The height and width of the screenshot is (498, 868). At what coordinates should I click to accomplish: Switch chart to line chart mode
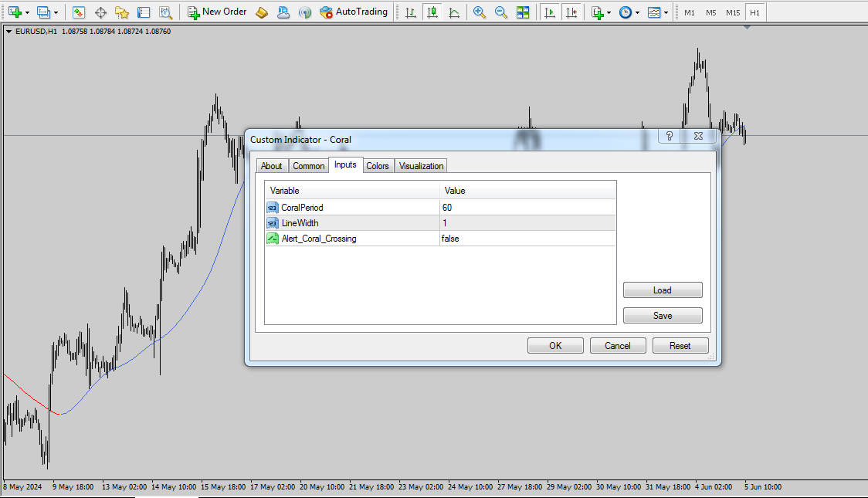click(x=454, y=12)
